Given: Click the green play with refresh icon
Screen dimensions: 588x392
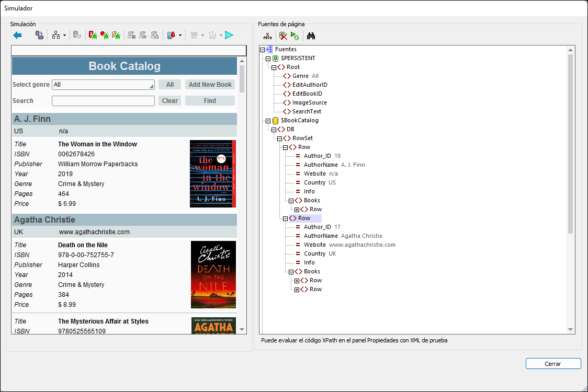Looking at the screenshot, I should tap(295, 36).
